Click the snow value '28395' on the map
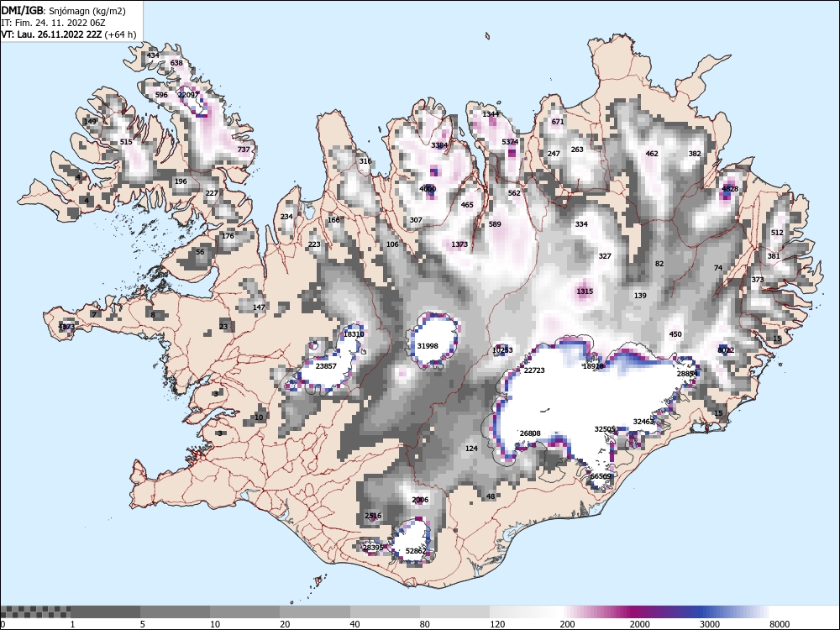This screenshot has width=840, height=630. point(373,548)
